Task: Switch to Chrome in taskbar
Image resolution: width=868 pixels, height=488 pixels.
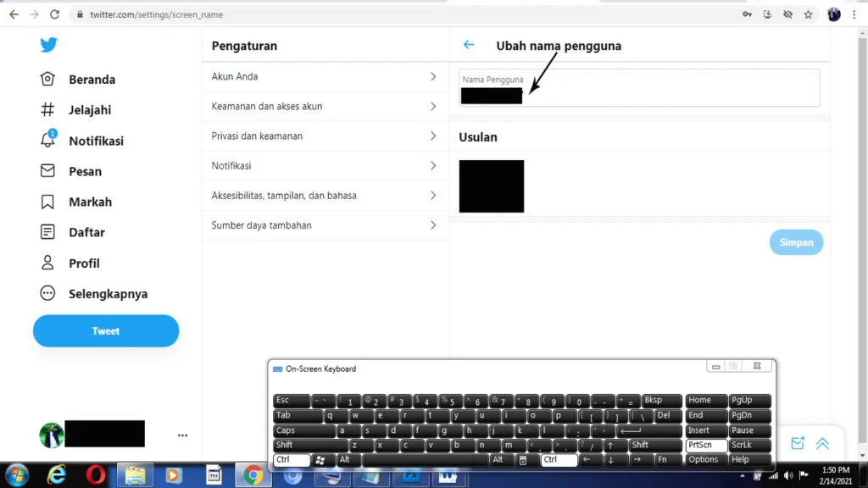Action: (253, 475)
